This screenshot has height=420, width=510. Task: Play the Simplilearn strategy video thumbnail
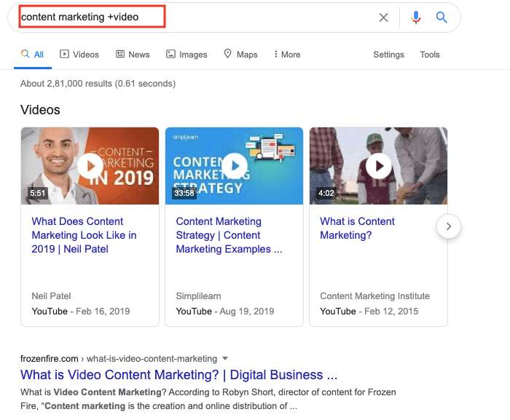coord(234,166)
